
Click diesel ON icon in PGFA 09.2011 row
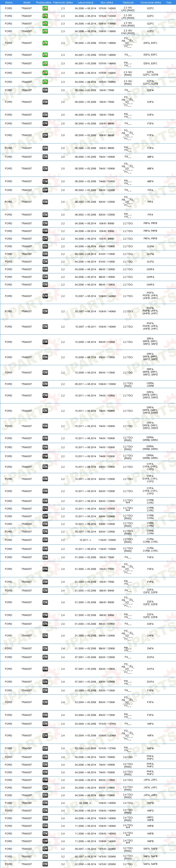[x=45, y=327]
